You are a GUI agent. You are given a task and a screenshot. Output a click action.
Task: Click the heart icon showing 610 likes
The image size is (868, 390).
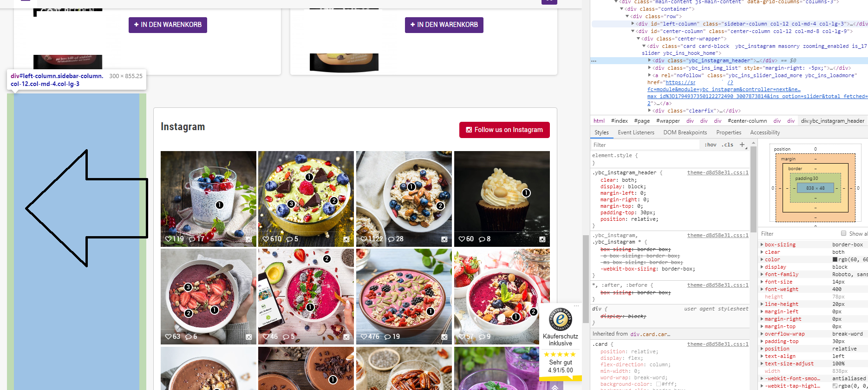coord(266,239)
